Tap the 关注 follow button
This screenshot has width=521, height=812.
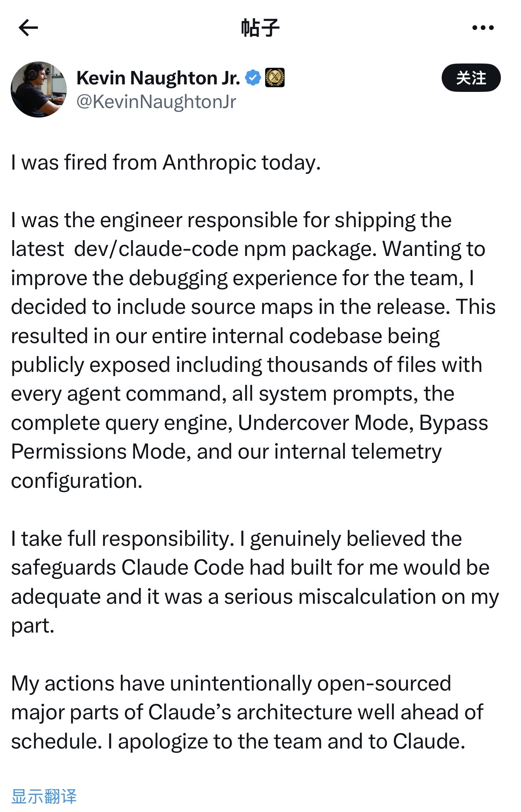471,78
